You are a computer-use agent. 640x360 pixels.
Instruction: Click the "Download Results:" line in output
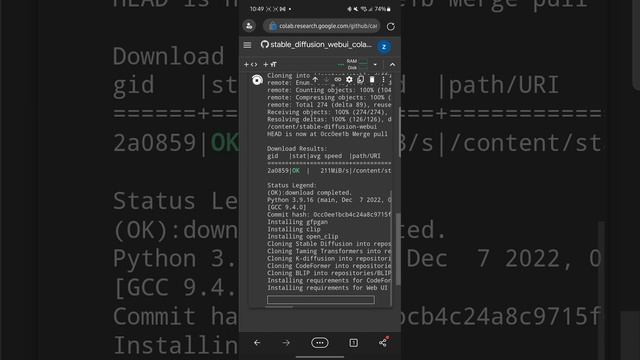[x=297, y=149]
